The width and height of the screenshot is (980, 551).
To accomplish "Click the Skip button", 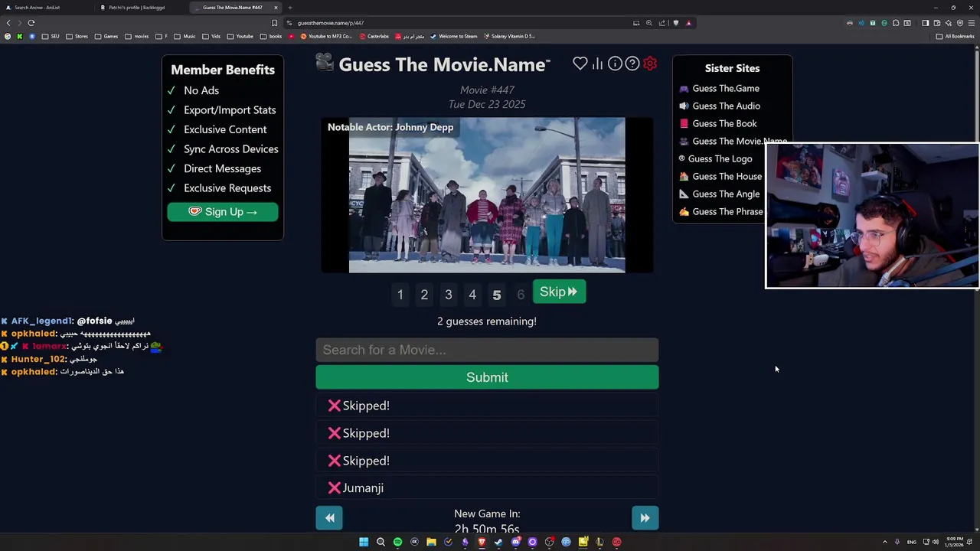I will point(559,292).
